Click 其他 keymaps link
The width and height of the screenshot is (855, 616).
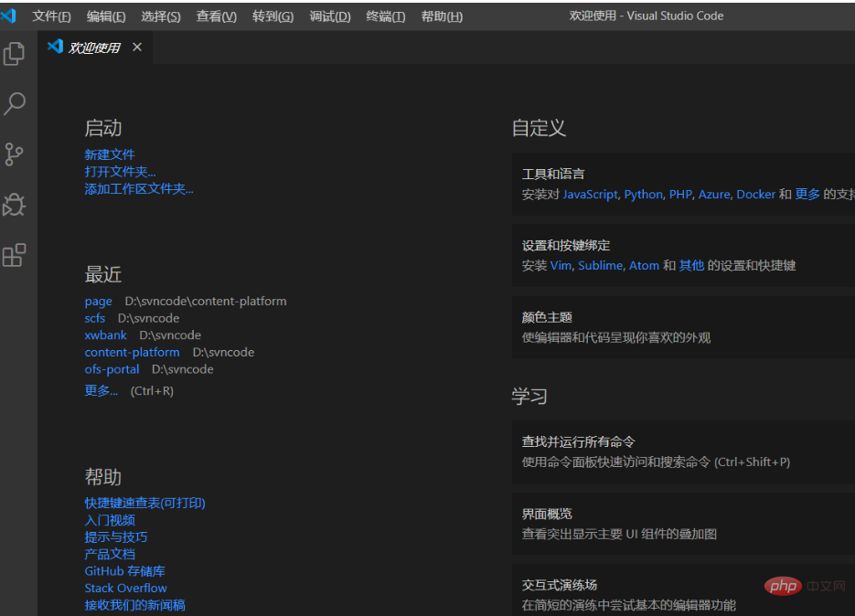(691, 265)
